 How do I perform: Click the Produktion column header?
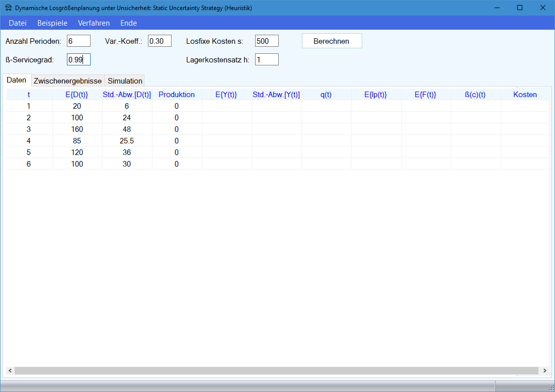point(177,95)
